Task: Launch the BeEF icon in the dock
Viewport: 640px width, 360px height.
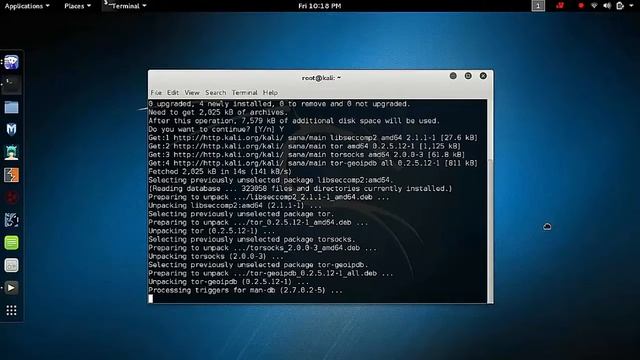Action: pos(11,220)
